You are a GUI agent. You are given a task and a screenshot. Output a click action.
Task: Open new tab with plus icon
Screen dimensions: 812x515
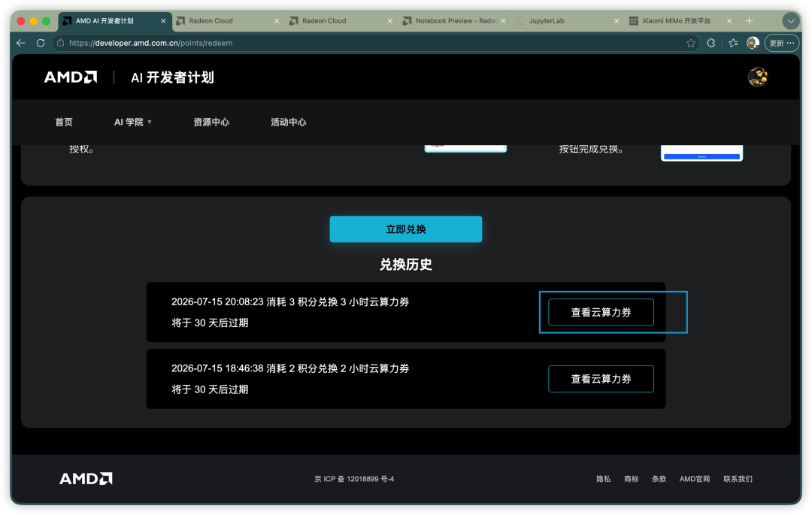pos(749,21)
